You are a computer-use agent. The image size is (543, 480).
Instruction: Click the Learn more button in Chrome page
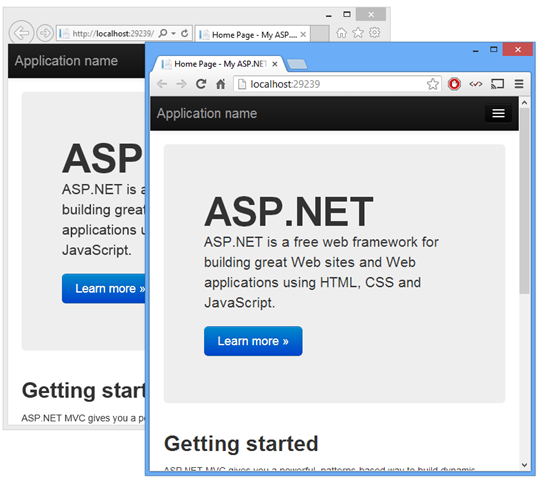tap(253, 341)
